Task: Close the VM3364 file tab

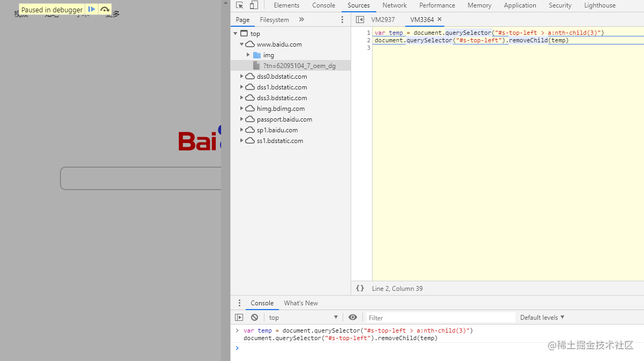Action: coord(440,19)
